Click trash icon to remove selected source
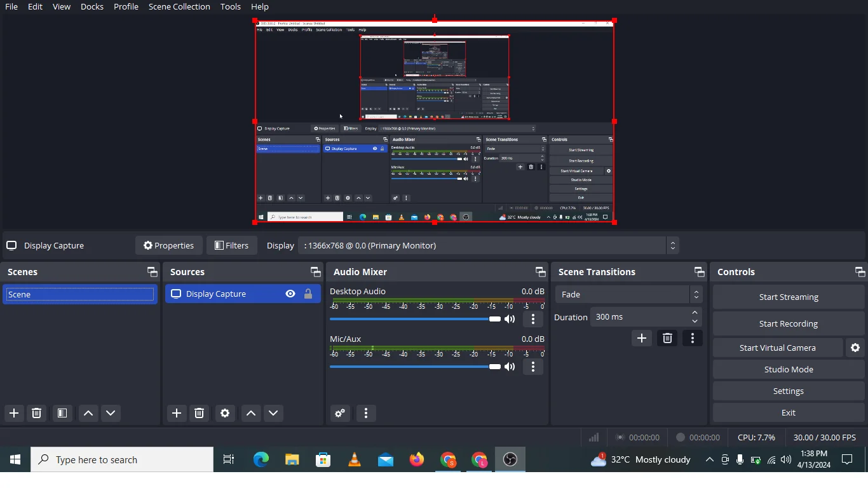 click(x=200, y=414)
